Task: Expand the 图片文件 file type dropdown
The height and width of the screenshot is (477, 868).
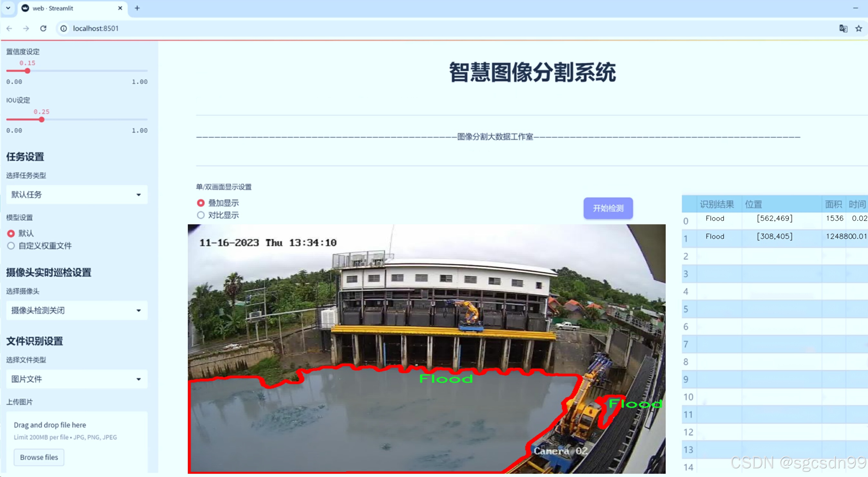Action: pos(77,379)
